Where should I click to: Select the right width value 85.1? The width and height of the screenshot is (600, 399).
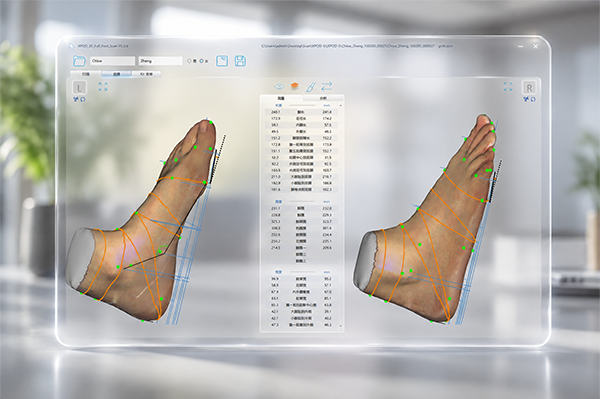click(328, 298)
